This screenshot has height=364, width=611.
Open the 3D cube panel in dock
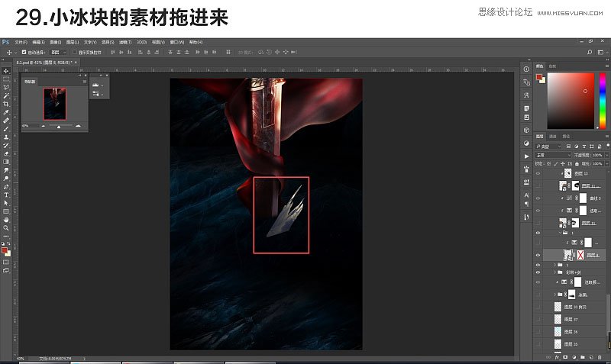526,130
